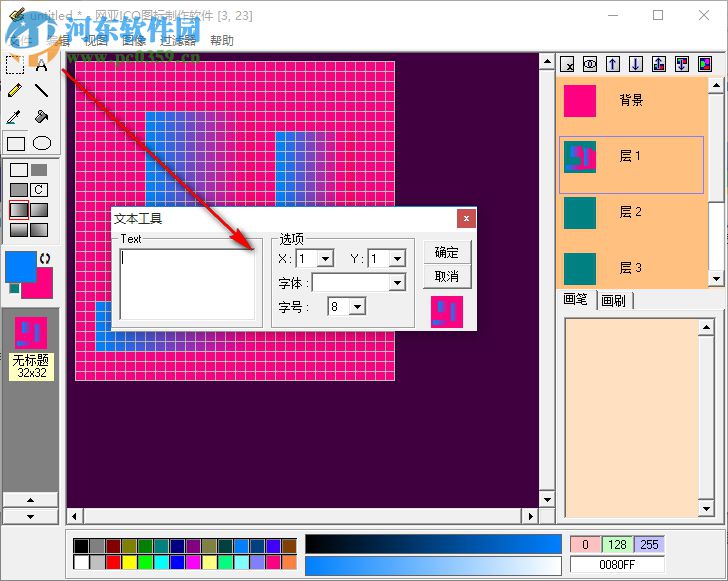The height and width of the screenshot is (581, 728).
Task: Select the red-outlined horizontal gradient mode
Action: click(x=19, y=210)
